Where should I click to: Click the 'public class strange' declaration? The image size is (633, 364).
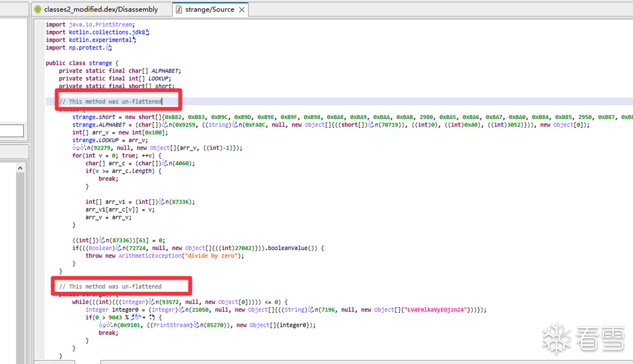click(82, 63)
